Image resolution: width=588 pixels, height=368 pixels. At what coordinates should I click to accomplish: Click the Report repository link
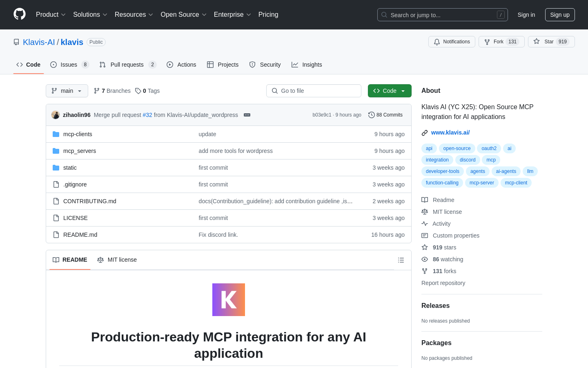tap(443, 283)
